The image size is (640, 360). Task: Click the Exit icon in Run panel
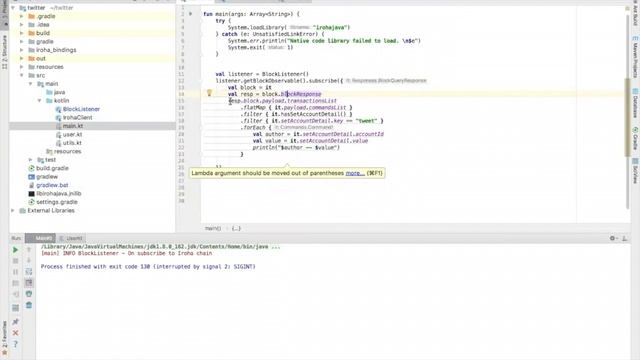click(x=16, y=294)
